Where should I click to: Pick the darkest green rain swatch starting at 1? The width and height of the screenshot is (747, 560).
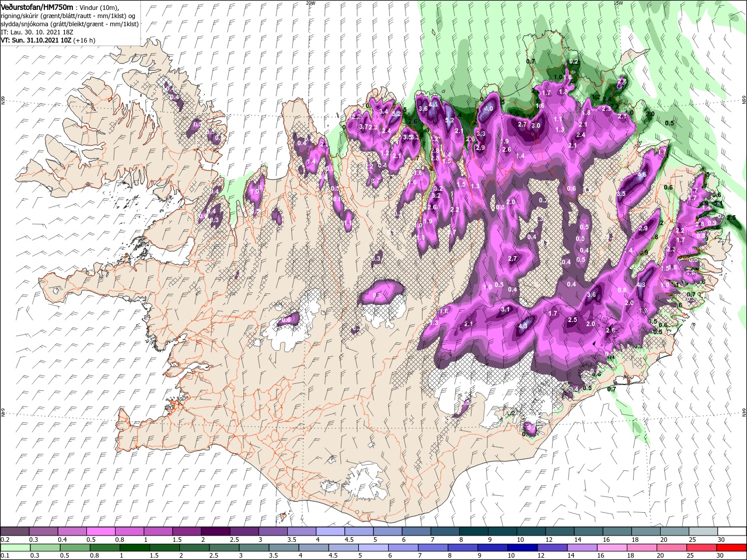pos(134,548)
